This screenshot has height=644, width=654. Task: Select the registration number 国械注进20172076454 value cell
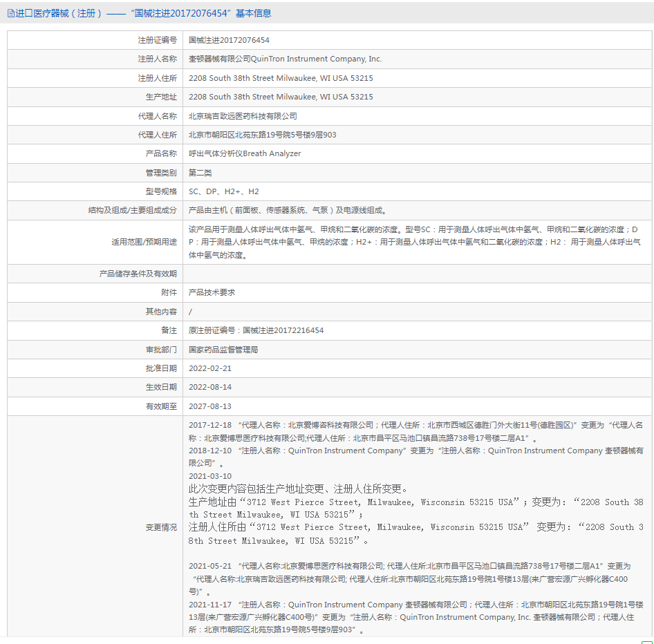pyautogui.click(x=229, y=41)
